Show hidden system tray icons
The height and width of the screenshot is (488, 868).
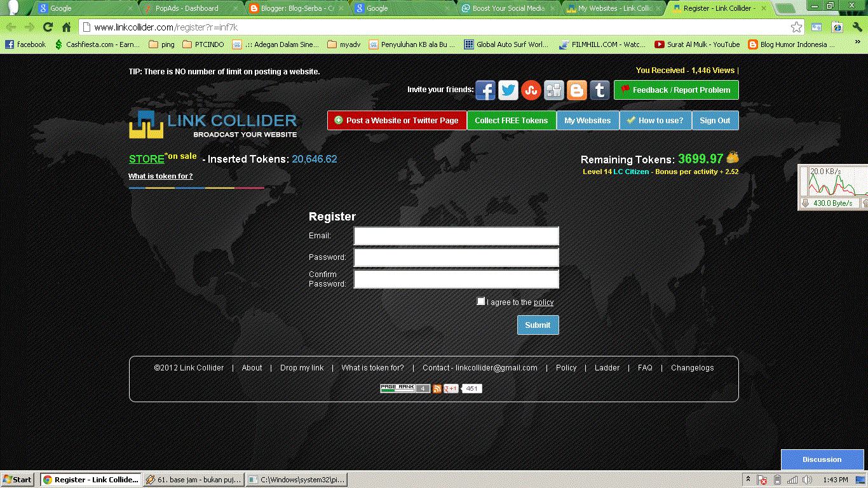[x=748, y=480]
